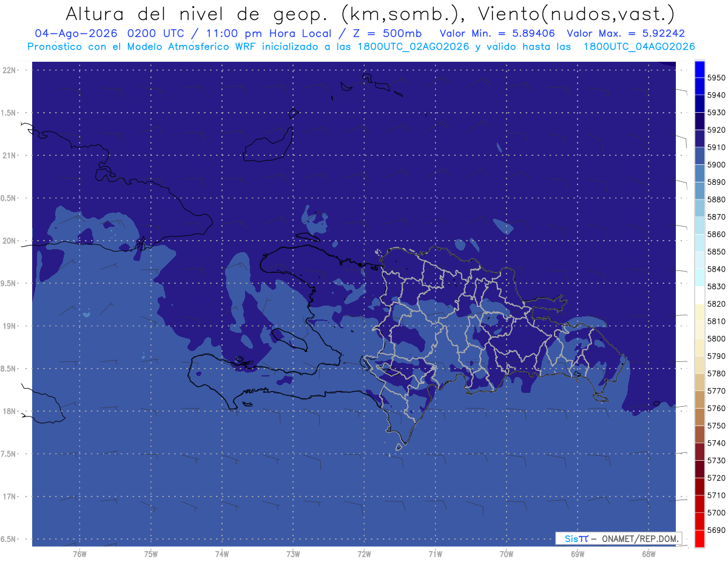Click the '5780' legend value
Image resolution: width=728 pixels, height=562 pixels.
tap(716, 373)
